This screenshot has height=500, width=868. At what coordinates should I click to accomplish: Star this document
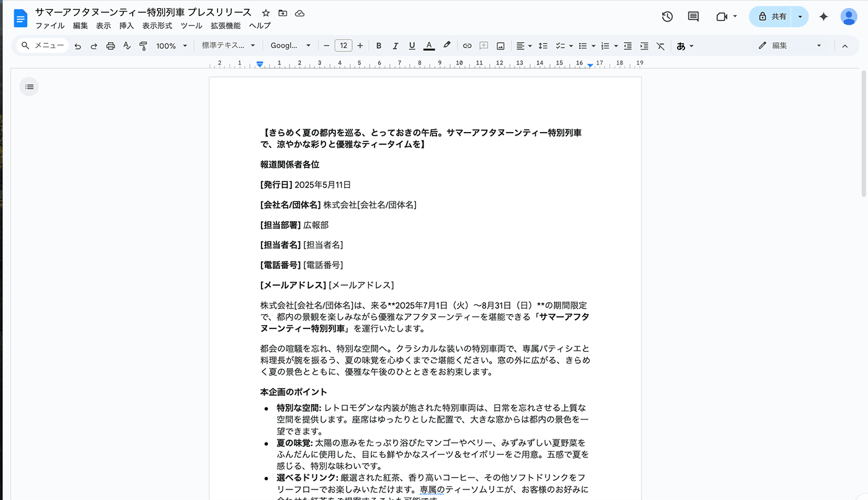266,12
